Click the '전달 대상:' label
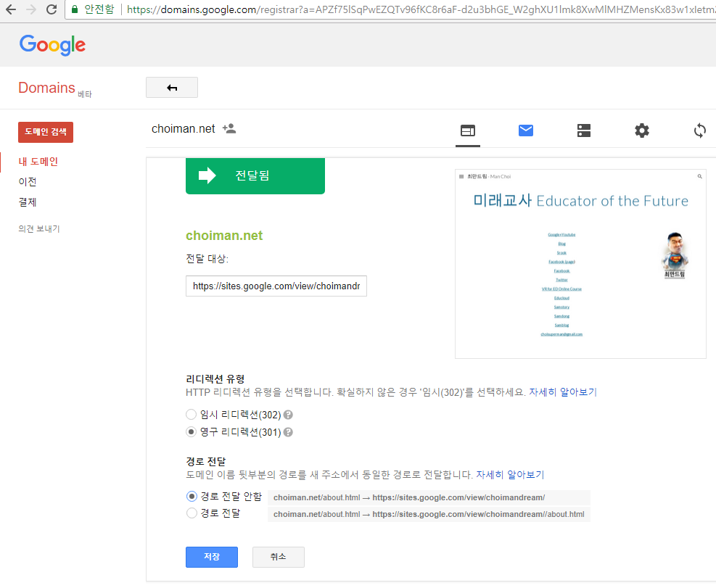 tap(207, 259)
